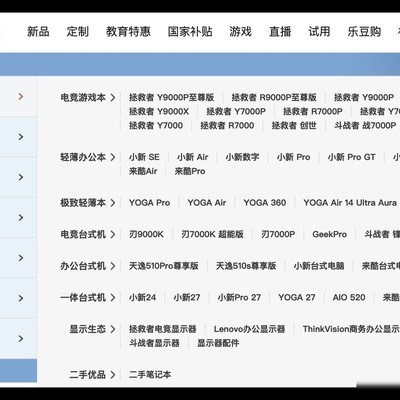Select 拯救者 R7000P

pyautogui.click(x=313, y=111)
